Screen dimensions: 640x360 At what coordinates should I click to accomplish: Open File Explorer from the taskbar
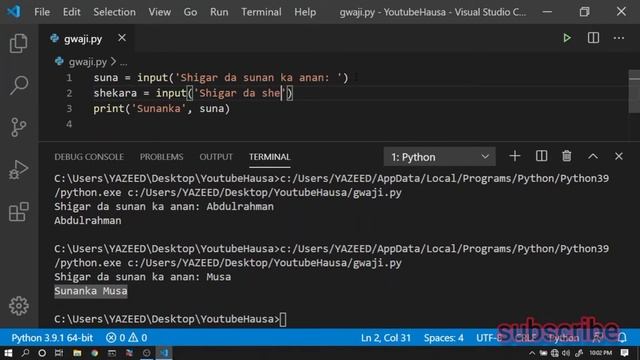click(77, 353)
